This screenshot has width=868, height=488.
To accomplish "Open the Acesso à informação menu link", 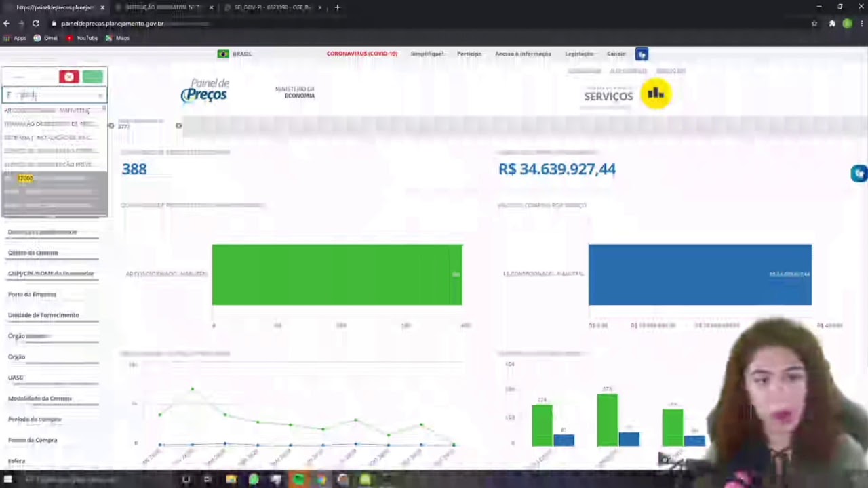I will (x=523, y=54).
